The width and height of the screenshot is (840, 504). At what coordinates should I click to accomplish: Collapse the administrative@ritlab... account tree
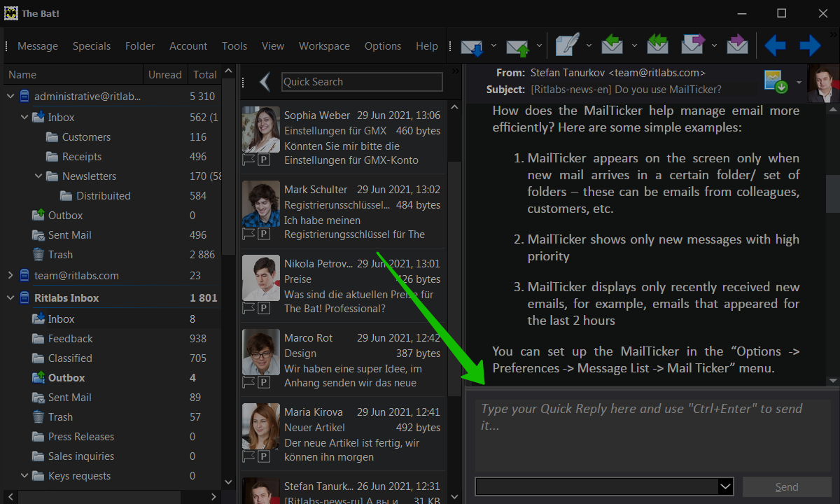click(x=10, y=96)
